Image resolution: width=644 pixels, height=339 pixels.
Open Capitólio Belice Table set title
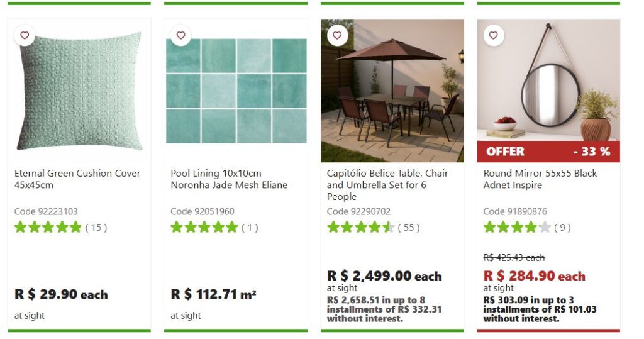(387, 185)
